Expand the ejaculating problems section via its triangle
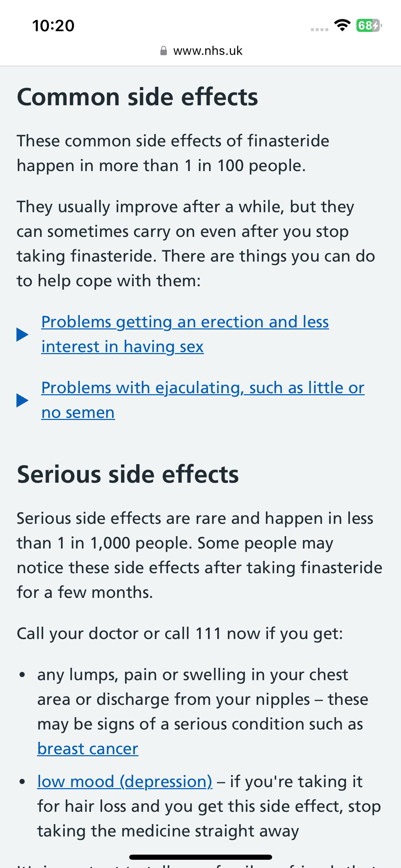 pyautogui.click(x=23, y=400)
